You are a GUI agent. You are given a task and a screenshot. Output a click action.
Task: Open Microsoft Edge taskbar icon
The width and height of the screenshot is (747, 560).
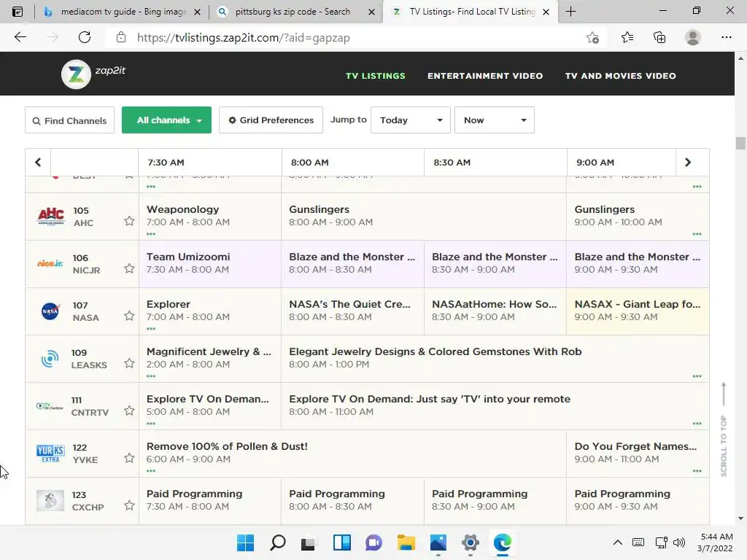coord(502,542)
